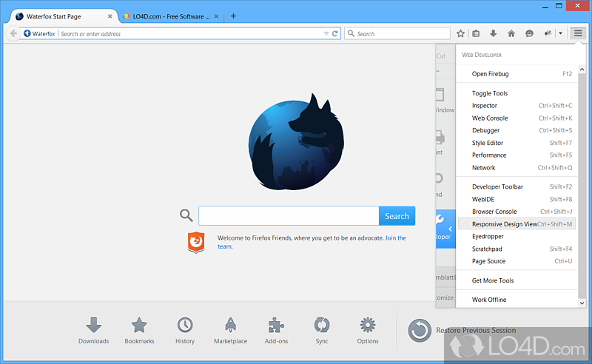Open the downloads arrow in the toolbar

tap(493, 33)
